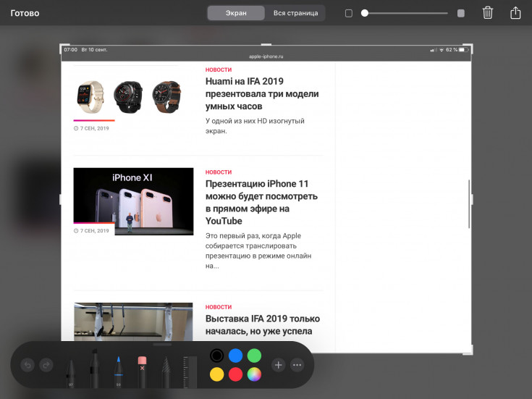The image size is (532, 399).
Task: Click the page scrollbar on right
Action: [469, 203]
